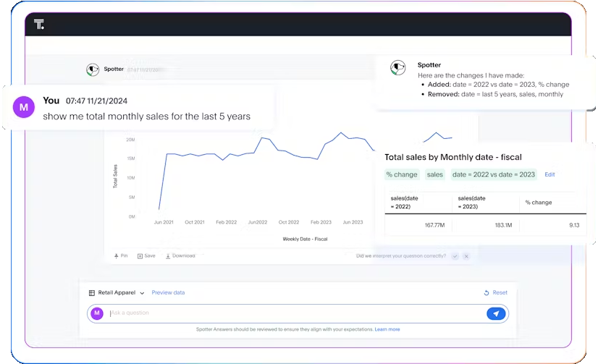598x364 pixels.
Task: Click the 'sales(date = 2023)' column header
Action: tap(475, 202)
